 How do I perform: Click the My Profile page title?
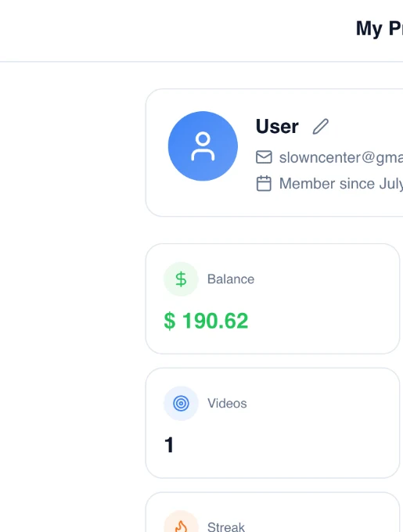pos(380,28)
